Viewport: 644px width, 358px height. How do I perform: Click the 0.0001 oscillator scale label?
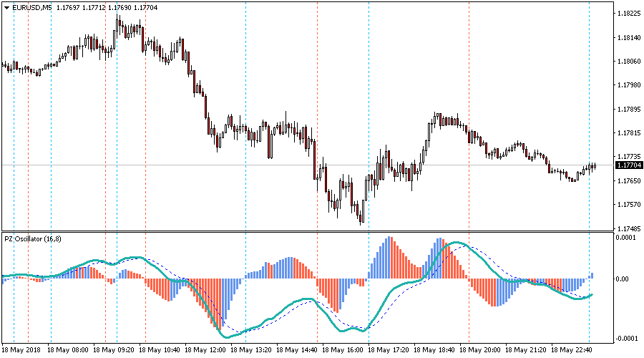(628, 237)
